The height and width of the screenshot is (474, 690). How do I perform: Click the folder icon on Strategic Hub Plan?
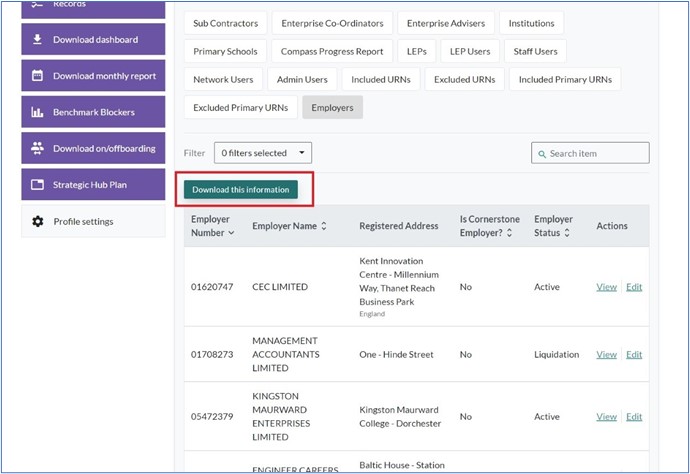pyautogui.click(x=37, y=185)
